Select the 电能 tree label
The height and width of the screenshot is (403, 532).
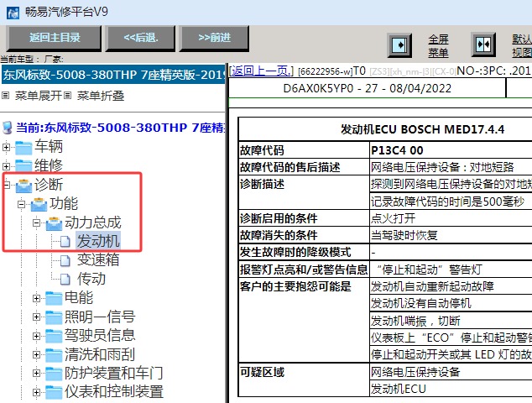(79, 298)
